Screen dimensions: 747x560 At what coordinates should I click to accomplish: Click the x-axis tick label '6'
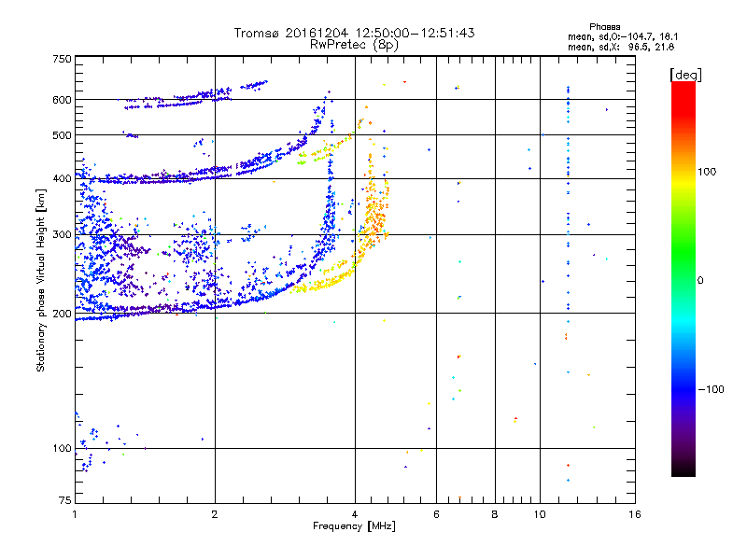pyautogui.click(x=436, y=514)
